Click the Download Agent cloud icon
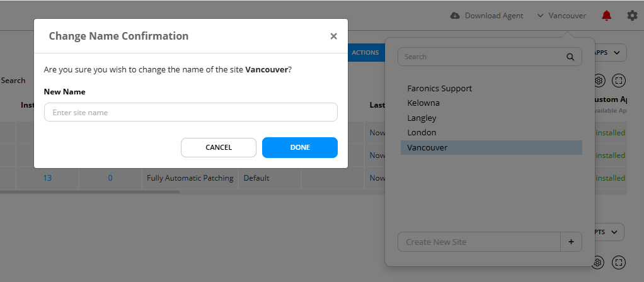644x282 pixels. click(455, 16)
